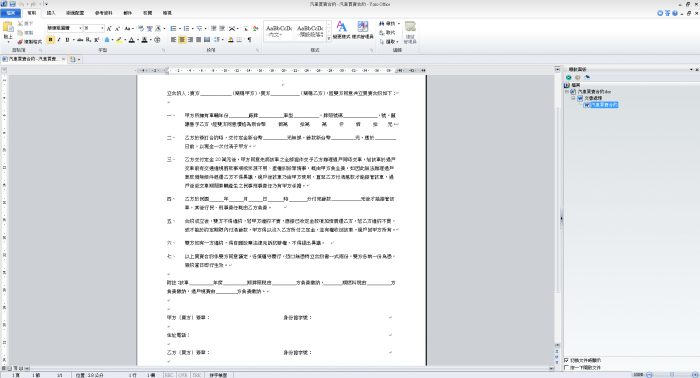The image size is (700, 378).
Task: Open the Change Case Aa dropdown
Action: click(128, 28)
